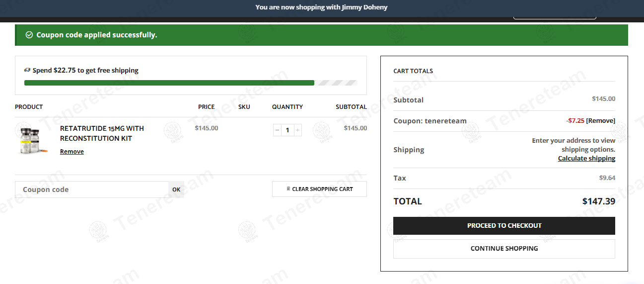Image resolution: width=644 pixels, height=284 pixels.
Task: Open the Retatrutide product thumbnail image
Action: [x=29, y=139]
